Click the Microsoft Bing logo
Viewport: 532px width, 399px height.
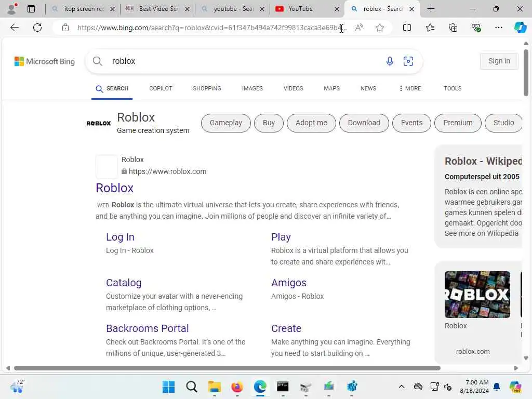click(45, 61)
